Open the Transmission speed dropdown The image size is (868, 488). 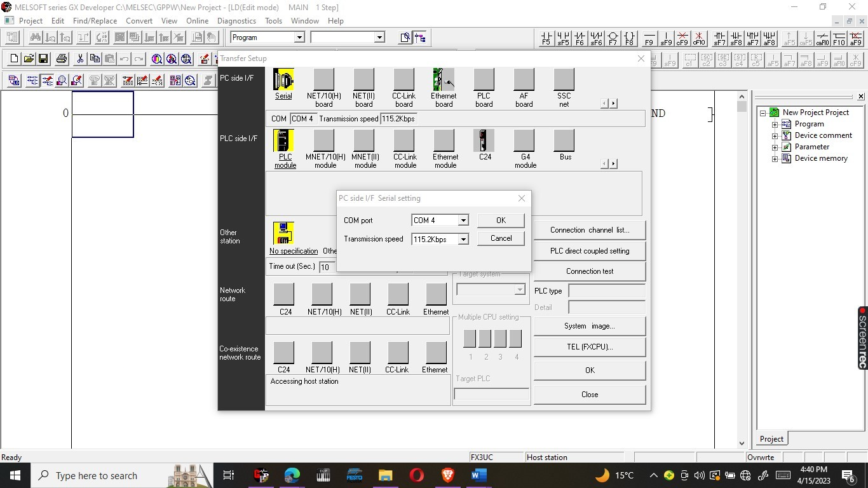pos(463,240)
